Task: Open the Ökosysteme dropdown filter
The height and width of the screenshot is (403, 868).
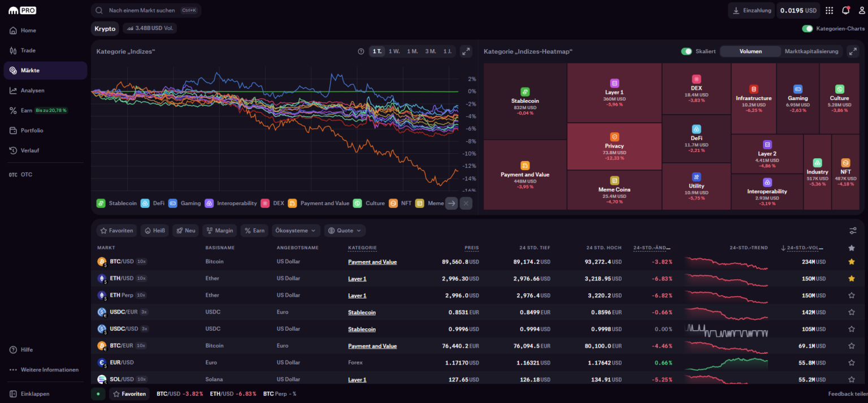Action: coord(296,230)
